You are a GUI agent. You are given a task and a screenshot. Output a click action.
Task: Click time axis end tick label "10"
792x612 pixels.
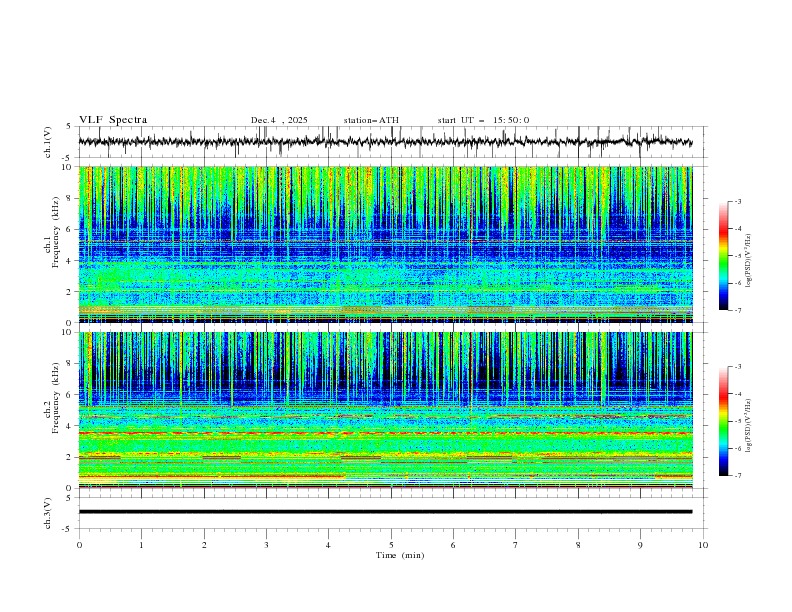(703, 545)
